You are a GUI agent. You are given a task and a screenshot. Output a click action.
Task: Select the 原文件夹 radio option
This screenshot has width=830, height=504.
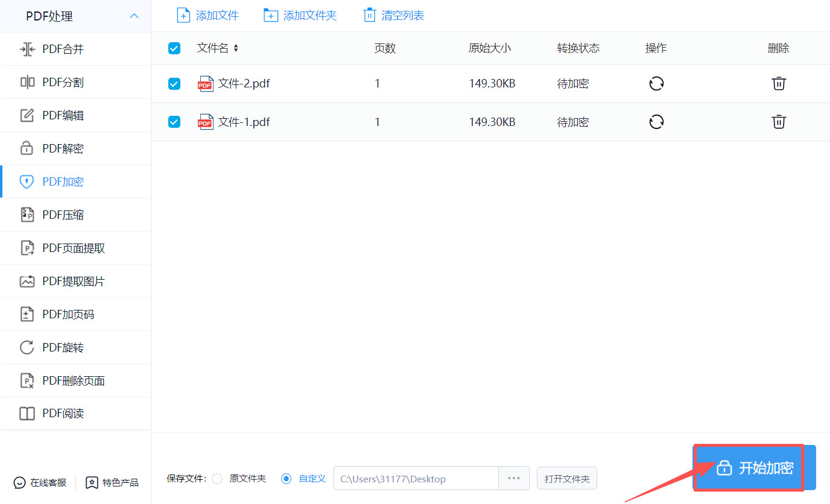coord(218,479)
